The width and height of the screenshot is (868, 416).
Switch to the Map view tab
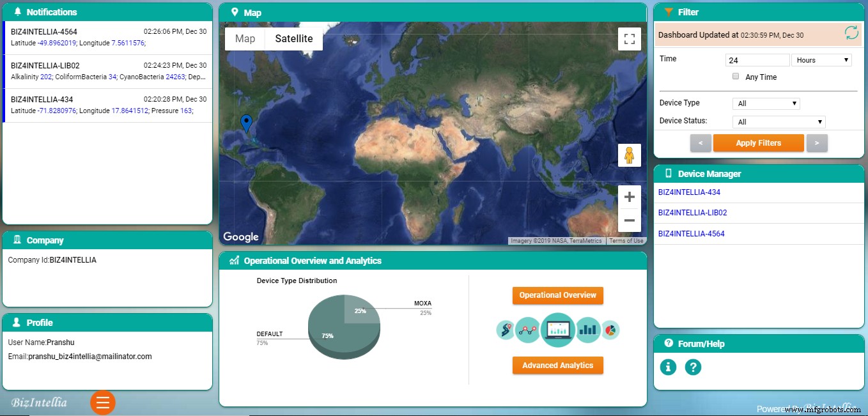point(244,38)
